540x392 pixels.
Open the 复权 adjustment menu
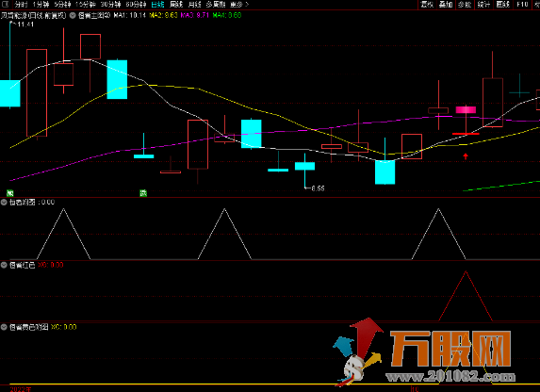tap(428, 5)
